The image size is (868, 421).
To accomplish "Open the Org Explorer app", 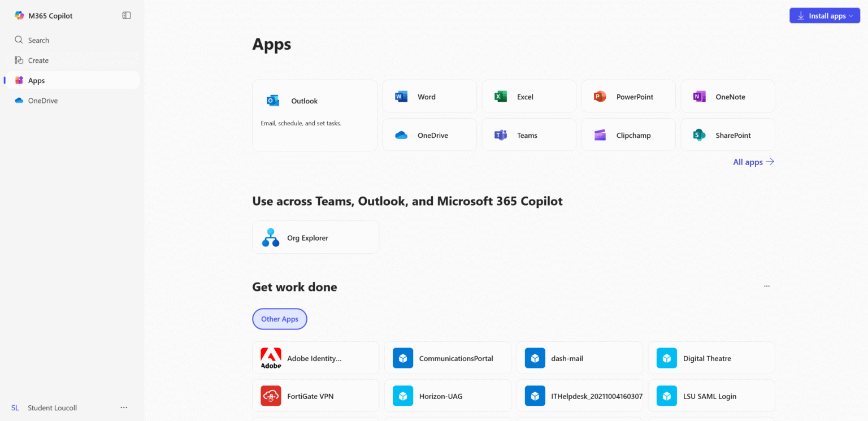I will click(315, 237).
